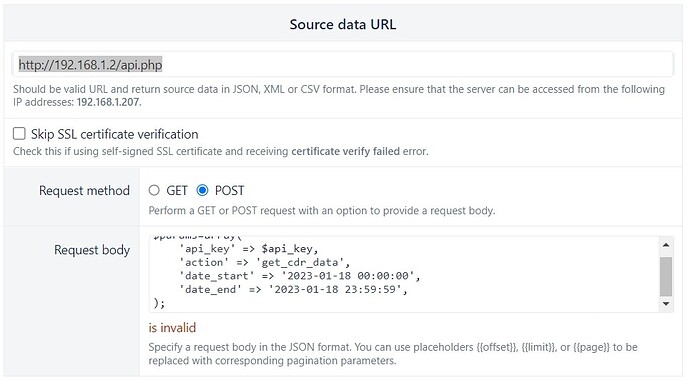Enable Skip SSL certificate verification checkbox
The image size is (690, 380).
tap(19, 133)
